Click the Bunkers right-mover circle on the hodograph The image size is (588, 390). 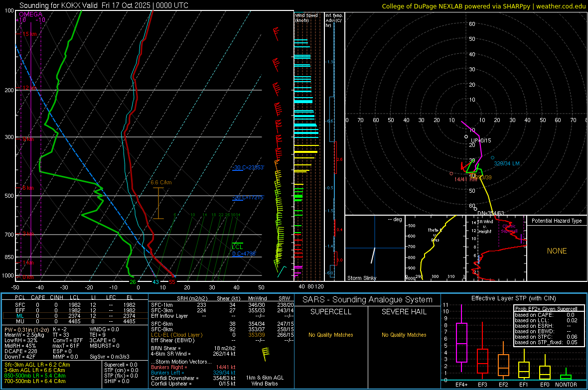pyautogui.click(x=451, y=174)
